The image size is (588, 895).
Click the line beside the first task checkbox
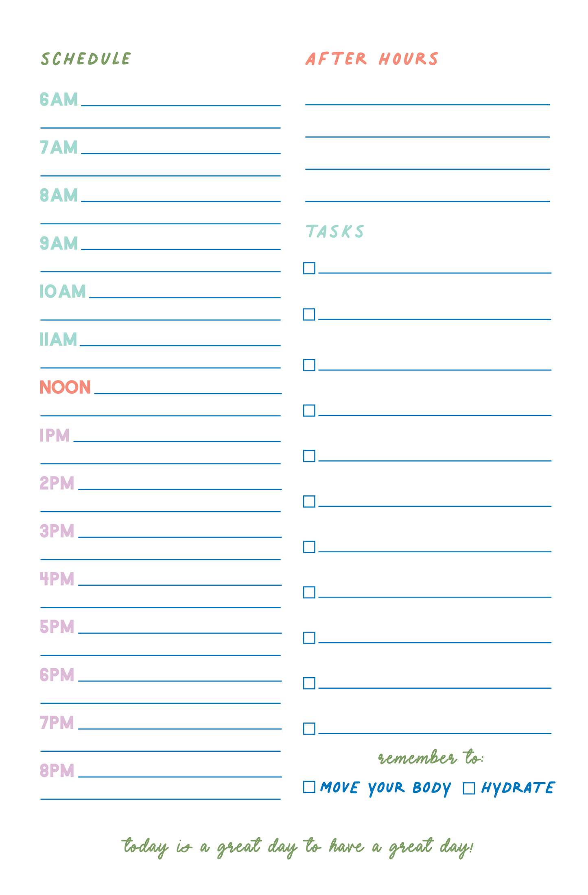435,272
